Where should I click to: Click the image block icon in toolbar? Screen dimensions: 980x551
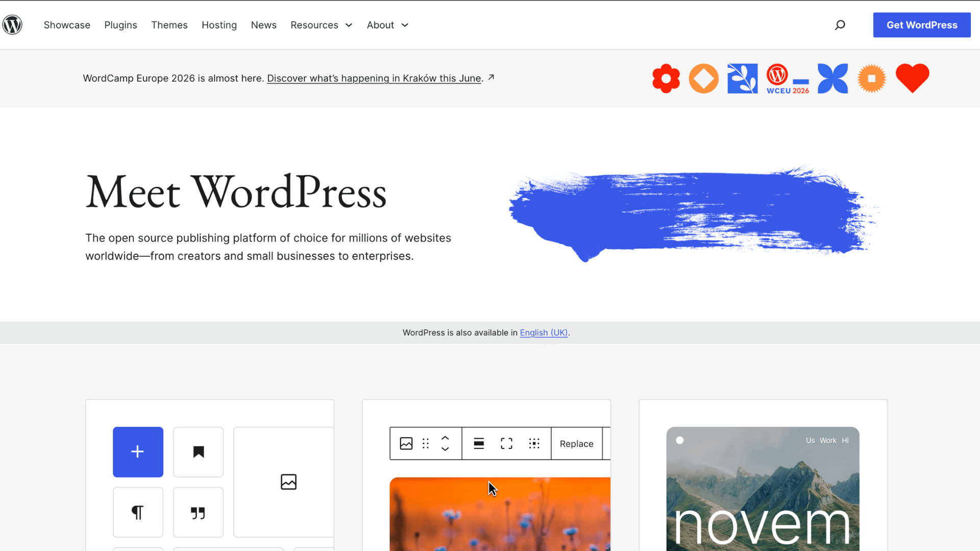coord(406,443)
